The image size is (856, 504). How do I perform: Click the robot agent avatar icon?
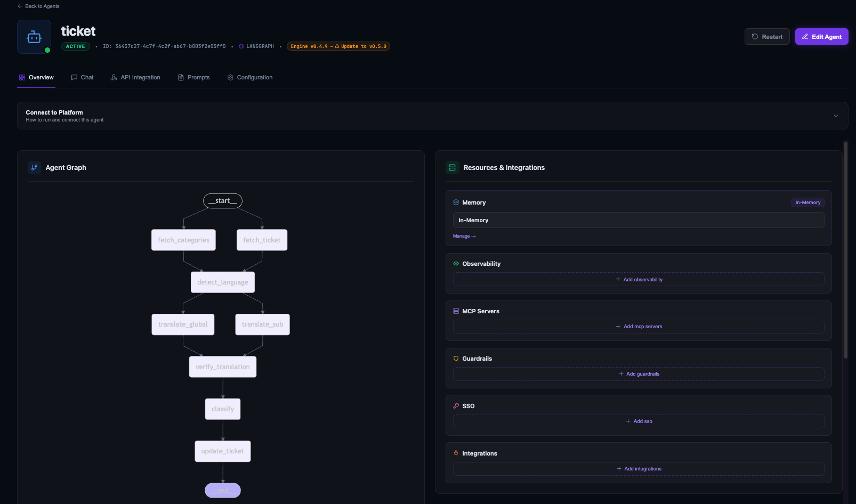point(34,36)
